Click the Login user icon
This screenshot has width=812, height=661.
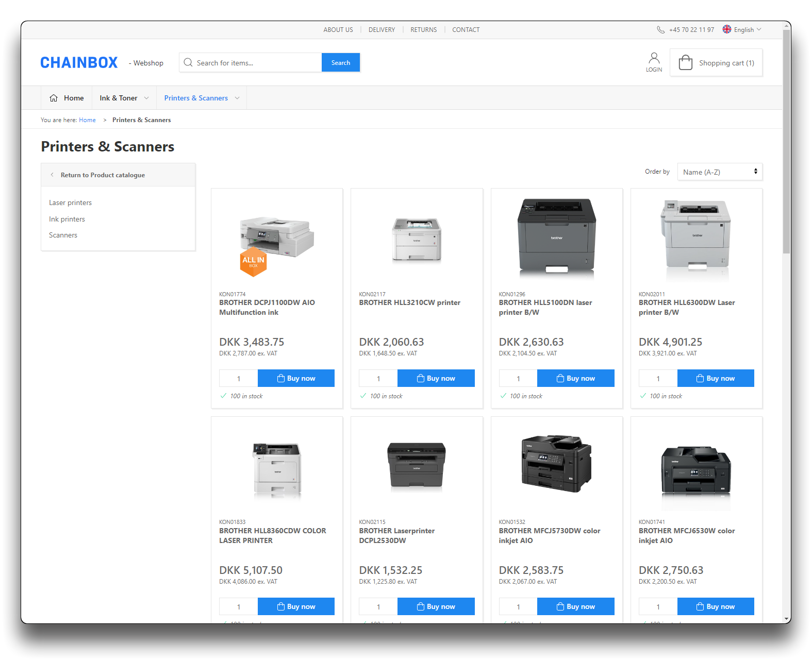pos(654,58)
